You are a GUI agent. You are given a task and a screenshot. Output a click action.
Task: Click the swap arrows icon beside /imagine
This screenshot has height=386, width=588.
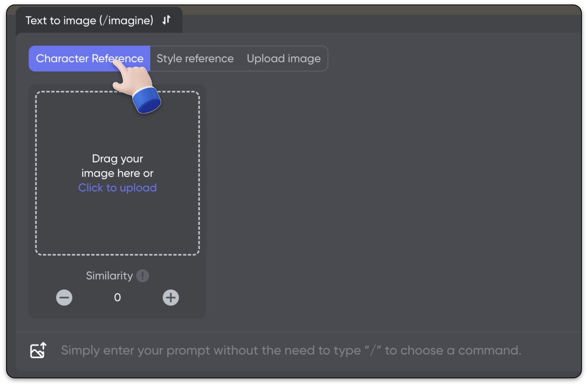pyautogui.click(x=166, y=20)
